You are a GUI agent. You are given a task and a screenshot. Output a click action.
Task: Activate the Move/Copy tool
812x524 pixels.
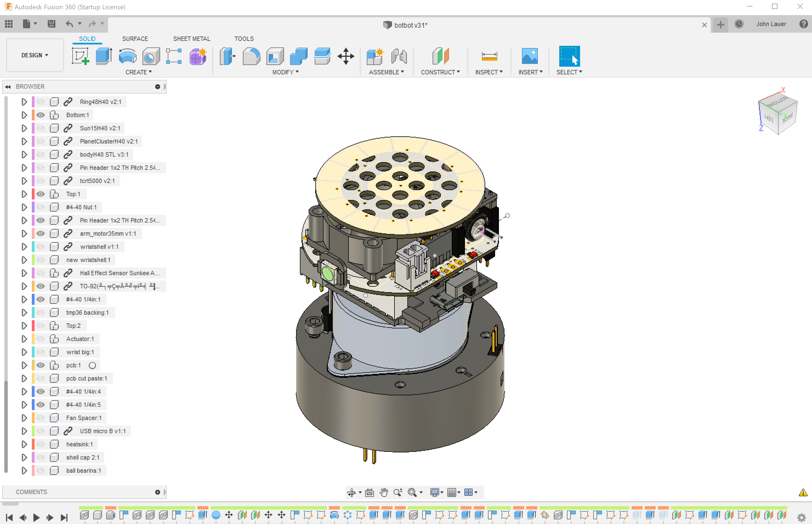(346, 56)
